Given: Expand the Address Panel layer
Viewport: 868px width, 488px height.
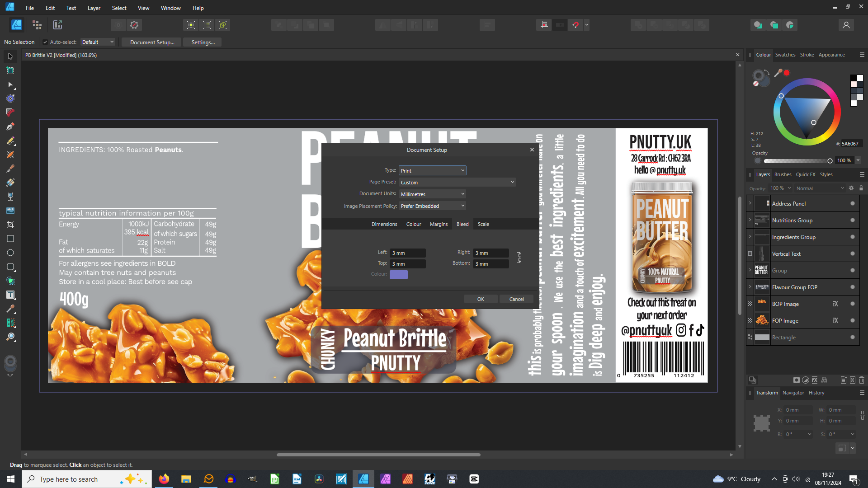Looking at the screenshot, I should tap(750, 203).
